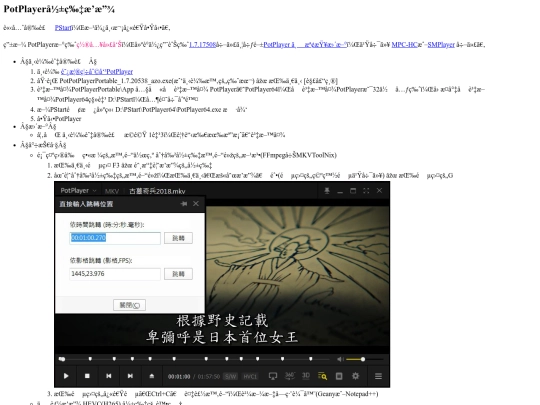Click the seek bar playhead at start
This screenshot has height=405, width=540.
(62, 359)
